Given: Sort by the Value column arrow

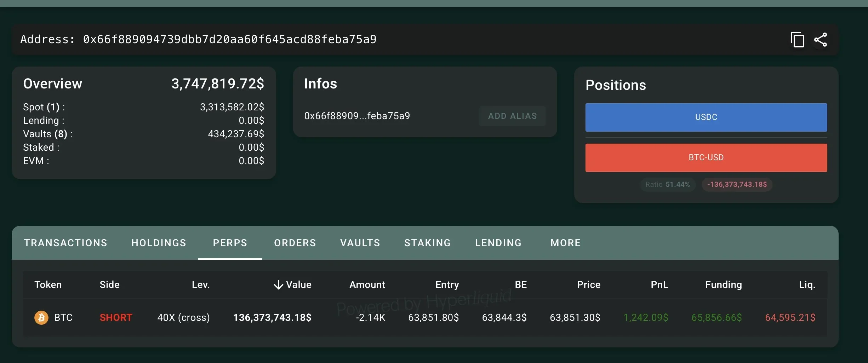Looking at the screenshot, I should pyautogui.click(x=279, y=285).
